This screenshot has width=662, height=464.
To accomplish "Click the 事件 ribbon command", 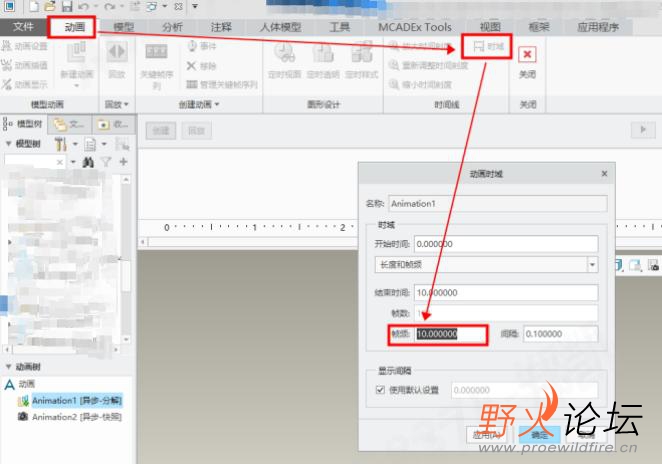I will [x=202, y=46].
